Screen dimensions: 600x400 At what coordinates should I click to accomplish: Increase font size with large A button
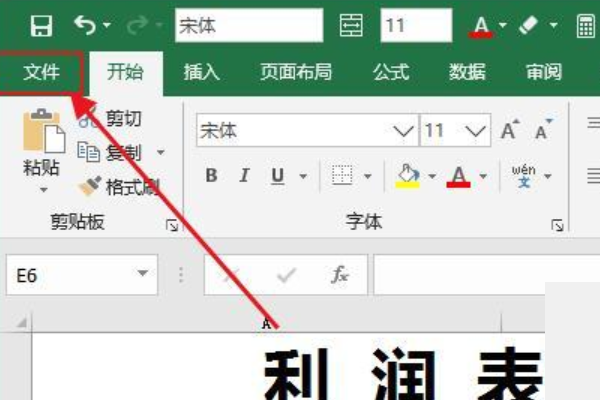(509, 131)
